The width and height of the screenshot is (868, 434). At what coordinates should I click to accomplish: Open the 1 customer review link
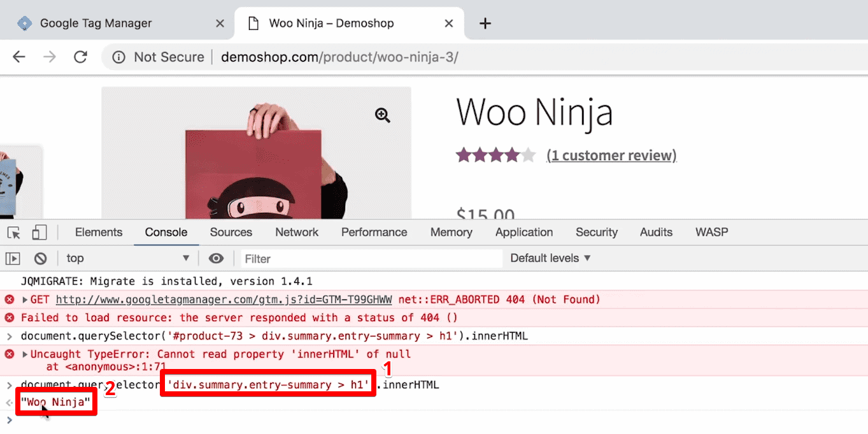pos(611,155)
